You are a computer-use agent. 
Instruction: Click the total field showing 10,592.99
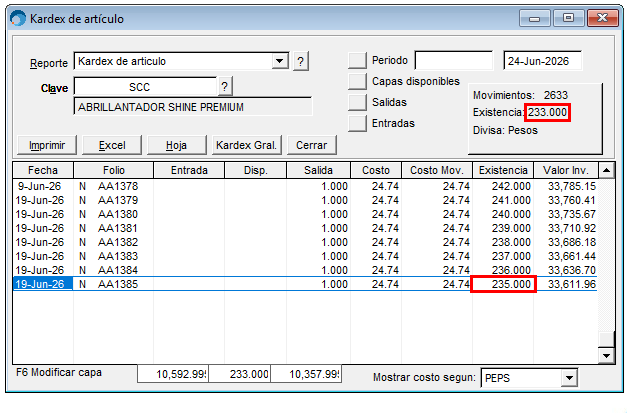point(173,374)
